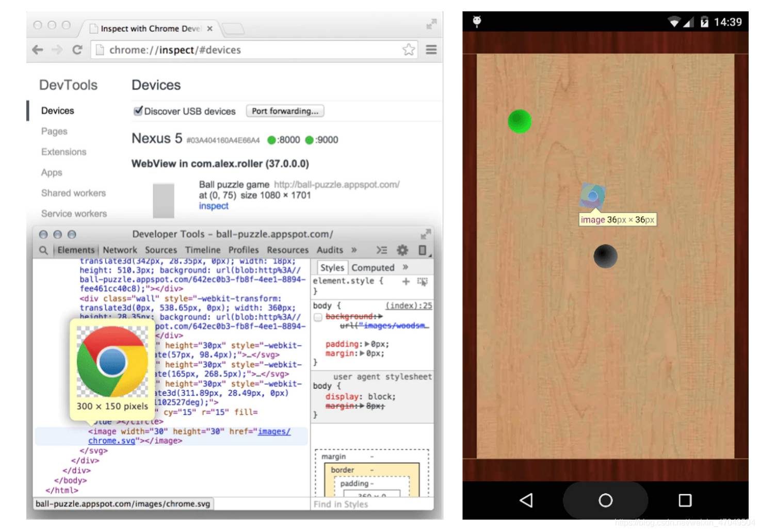Open the images/chrome.svg href link

tap(189, 436)
